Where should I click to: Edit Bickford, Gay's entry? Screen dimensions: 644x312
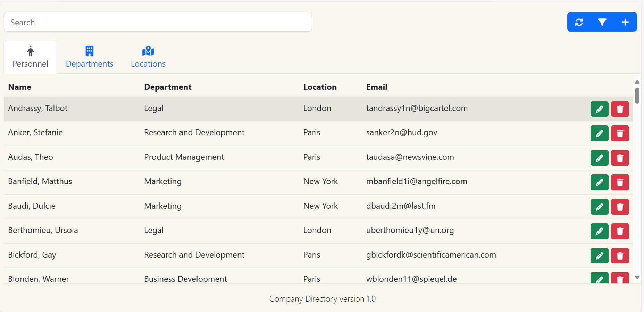click(x=599, y=256)
